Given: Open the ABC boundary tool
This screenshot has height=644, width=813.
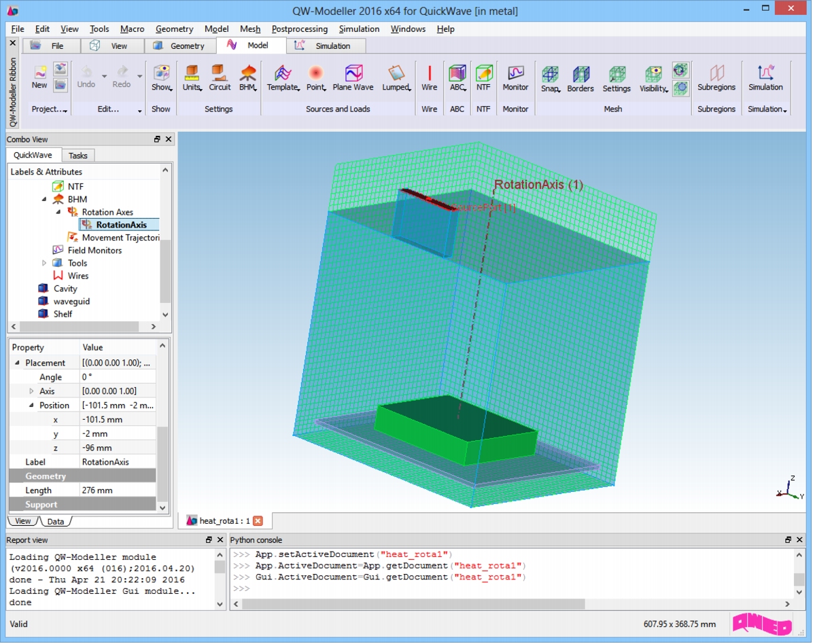Looking at the screenshot, I should pos(457,77).
